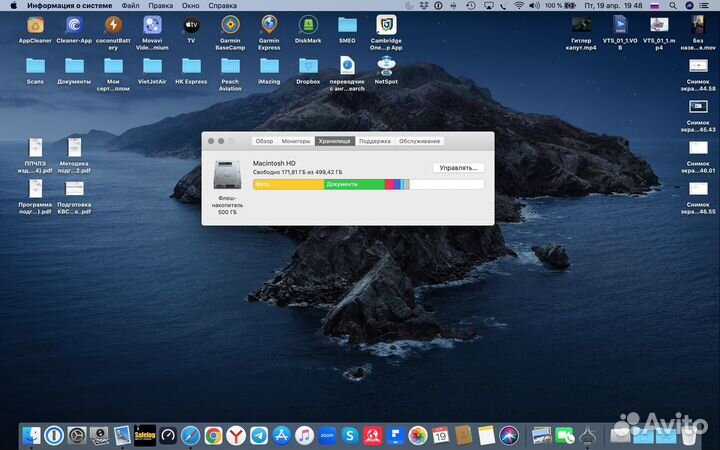The image size is (720, 450).
Task: Select Гитлер капут.mp4 video file
Action: (581, 25)
